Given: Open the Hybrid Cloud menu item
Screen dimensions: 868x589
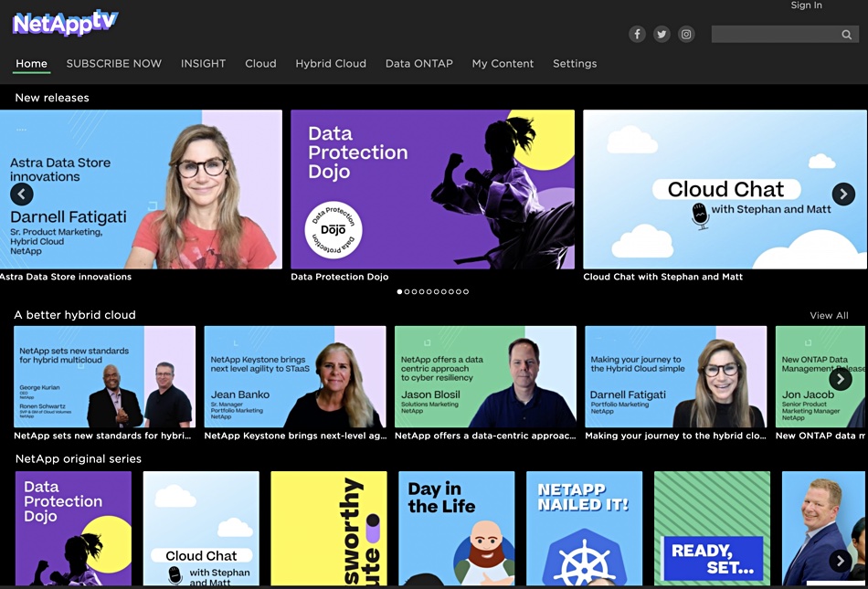Looking at the screenshot, I should point(331,64).
